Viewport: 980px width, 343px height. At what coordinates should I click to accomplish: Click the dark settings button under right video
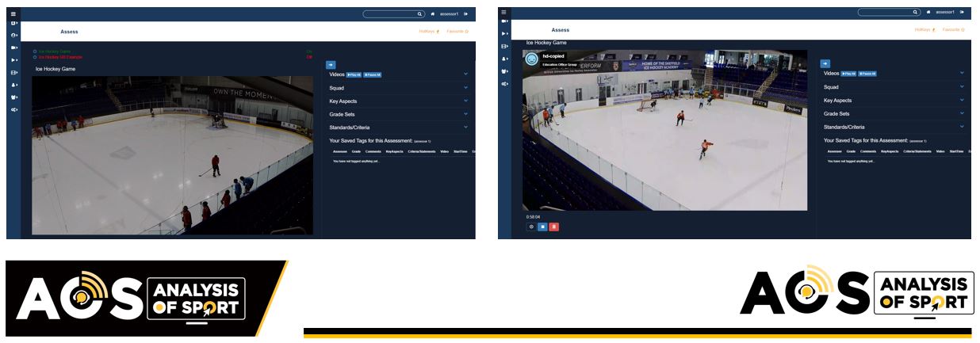pyautogui.click(x=531, y=227)
